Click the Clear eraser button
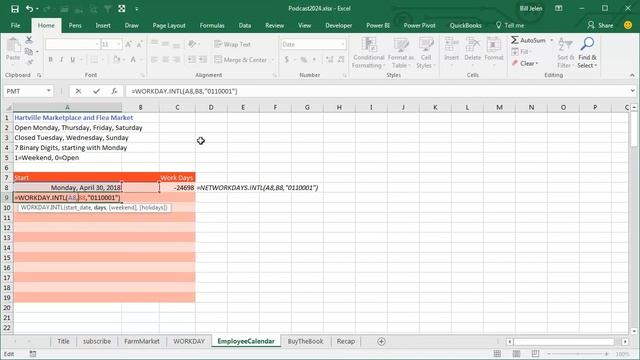 pyautogui.click(x=525, y=63)
